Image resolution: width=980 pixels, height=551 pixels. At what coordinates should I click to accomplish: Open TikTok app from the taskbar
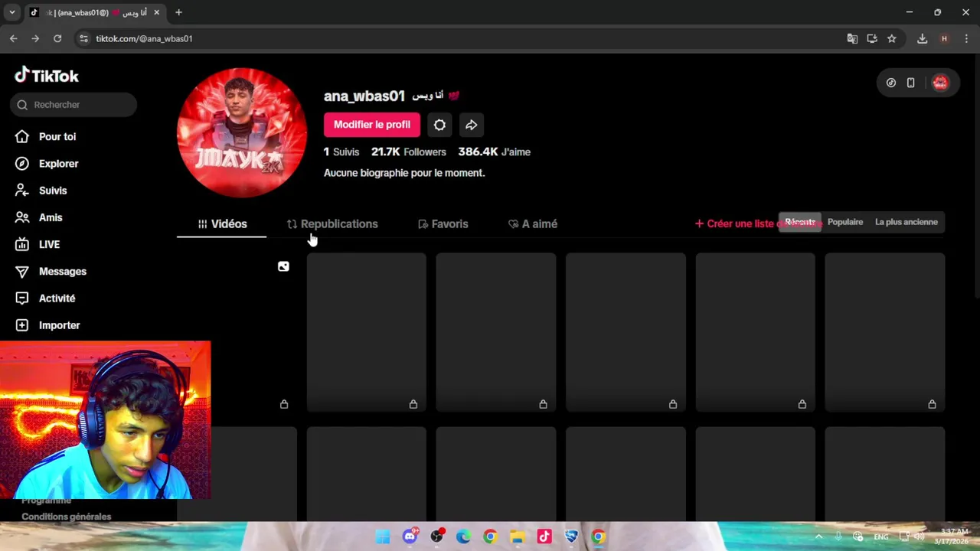544,536
